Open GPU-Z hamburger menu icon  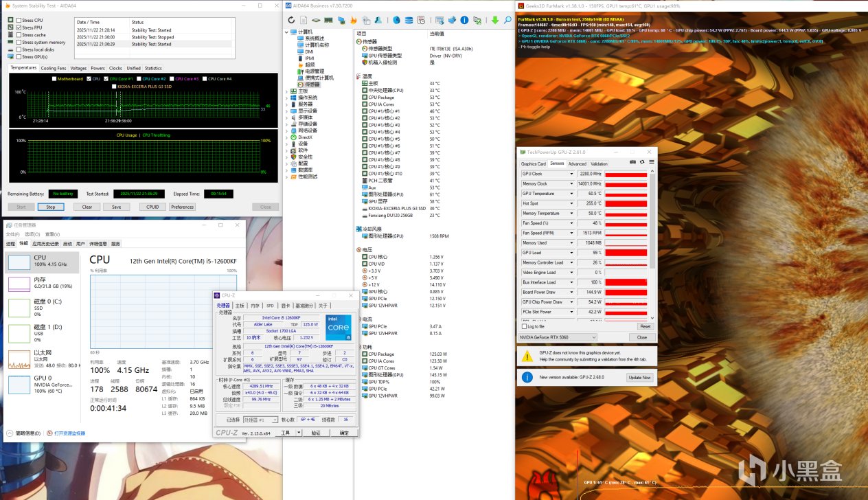[651, 162]
